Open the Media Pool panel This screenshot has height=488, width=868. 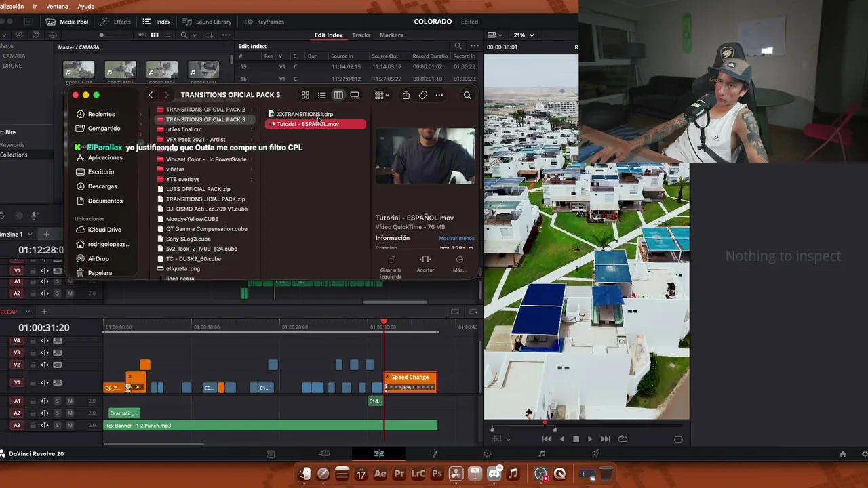point(67,22)
